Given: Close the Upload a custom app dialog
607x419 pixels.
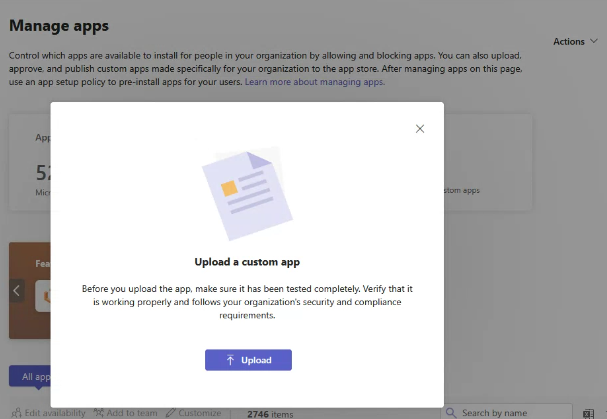Looking at the screenshot, I should click(x=420, y=128).
